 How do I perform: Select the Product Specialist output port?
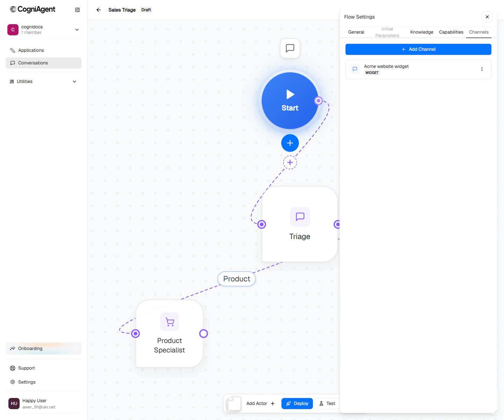point(204,334)
